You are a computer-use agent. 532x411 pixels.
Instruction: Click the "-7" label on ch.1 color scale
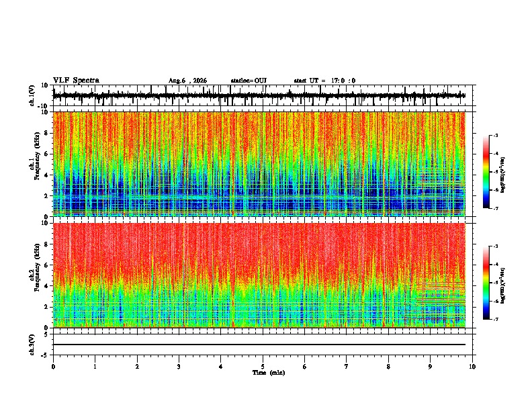tap(495, 208)
